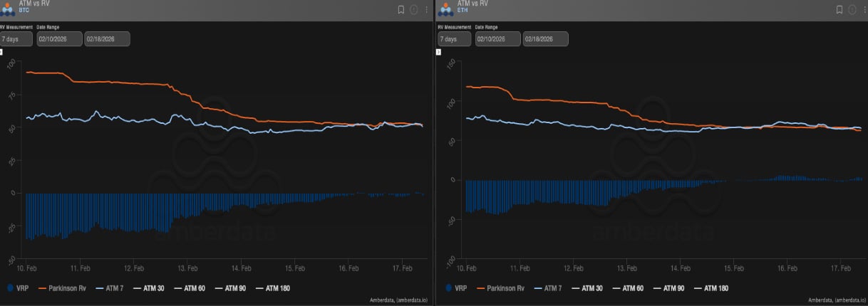Screen dimensions: 868x306
Task: Expand the BTC RV Measurement 7 days dropdown
Action: click(x=16, y=39)
